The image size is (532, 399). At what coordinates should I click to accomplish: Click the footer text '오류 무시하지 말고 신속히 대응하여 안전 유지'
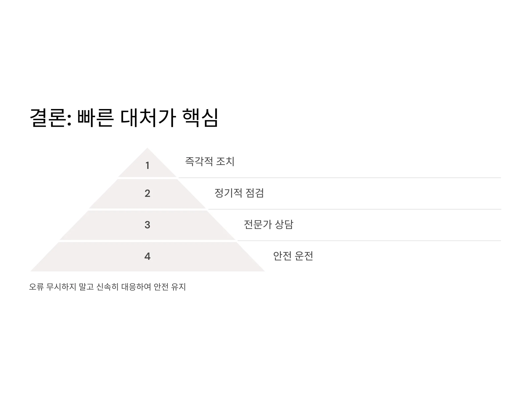107,287
